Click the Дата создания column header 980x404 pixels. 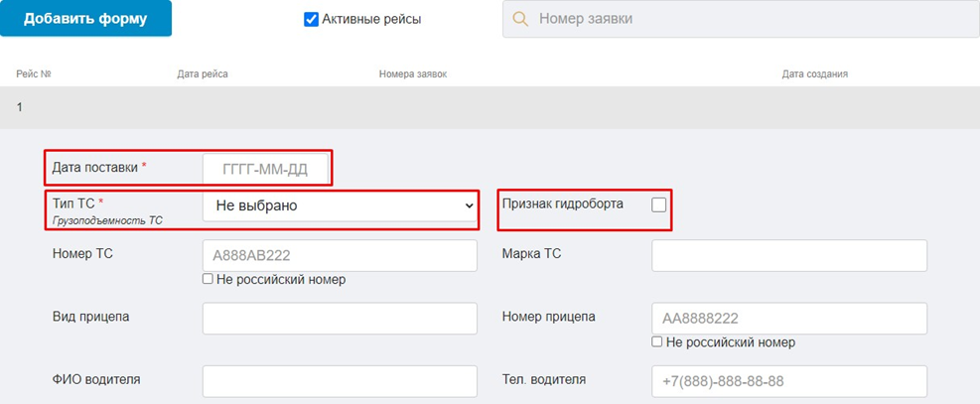click(814, 74)
